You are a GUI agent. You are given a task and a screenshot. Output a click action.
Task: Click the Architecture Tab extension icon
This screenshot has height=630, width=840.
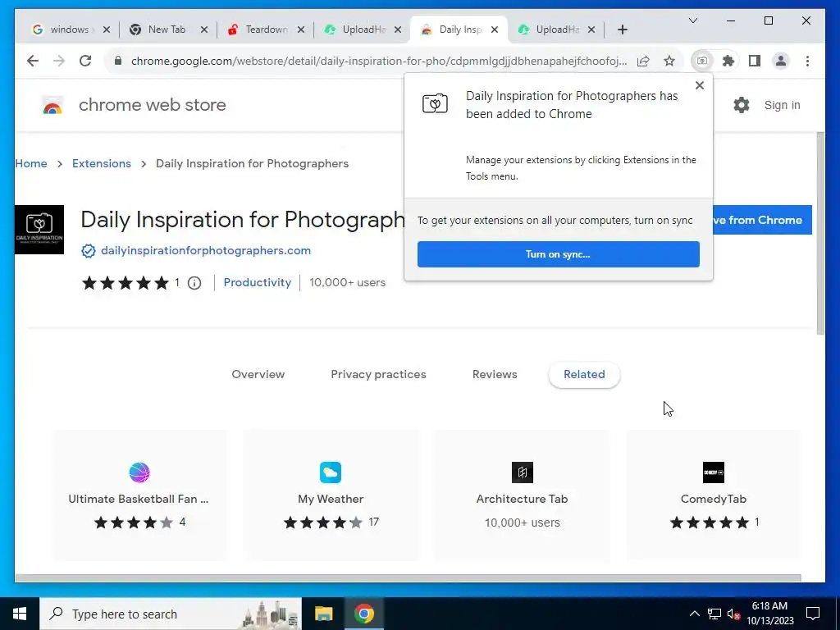(523, 472)
